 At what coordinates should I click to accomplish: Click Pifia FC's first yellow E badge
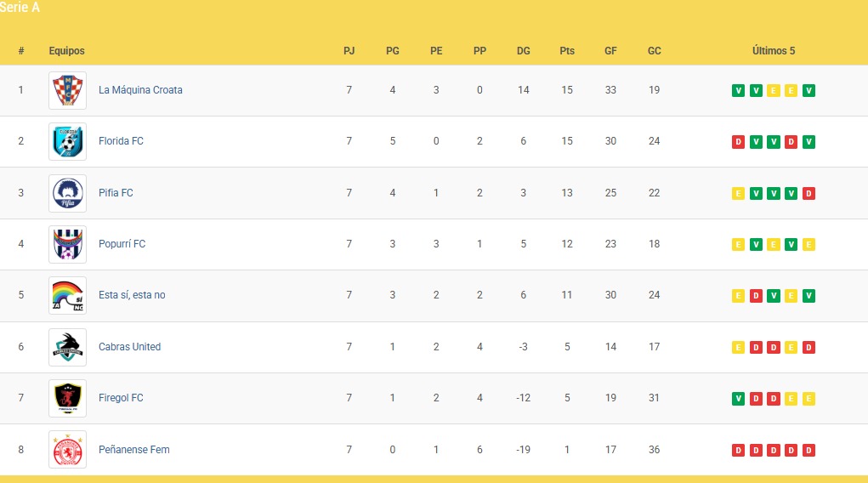click(738, 193)
